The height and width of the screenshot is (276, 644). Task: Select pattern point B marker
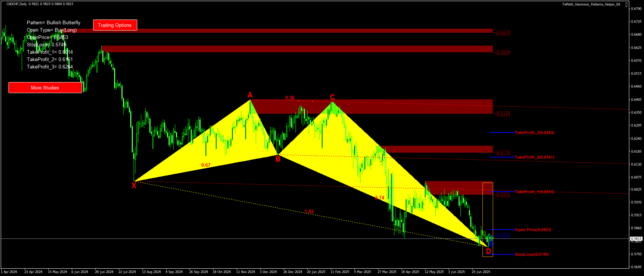tap(278, 159)
